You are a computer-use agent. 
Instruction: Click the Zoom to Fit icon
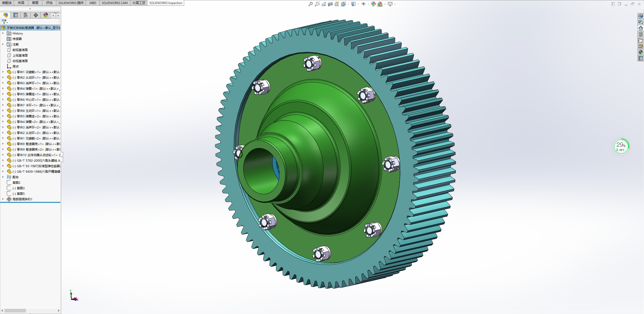pyautogui.click(x=311, y=4)
